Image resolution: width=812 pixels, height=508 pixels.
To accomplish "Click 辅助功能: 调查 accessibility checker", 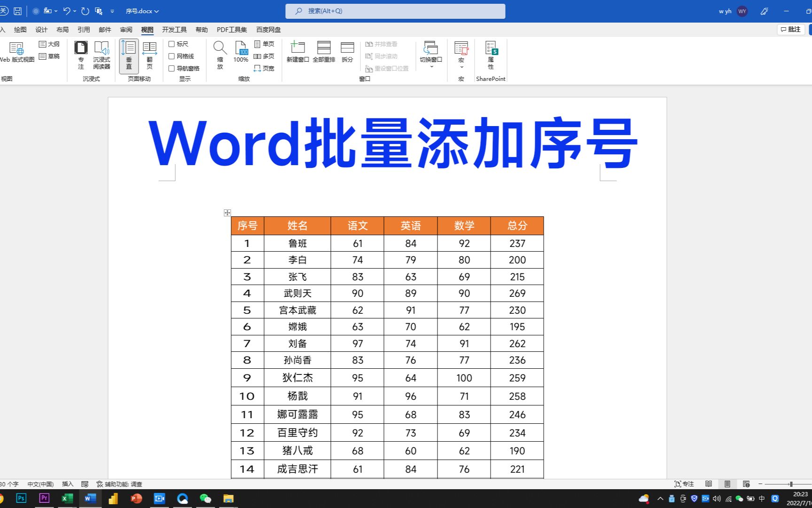I will tap(119, 484).
